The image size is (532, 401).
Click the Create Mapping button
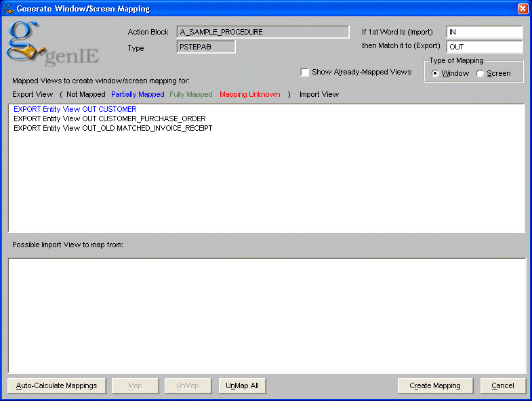pos(435,385)
